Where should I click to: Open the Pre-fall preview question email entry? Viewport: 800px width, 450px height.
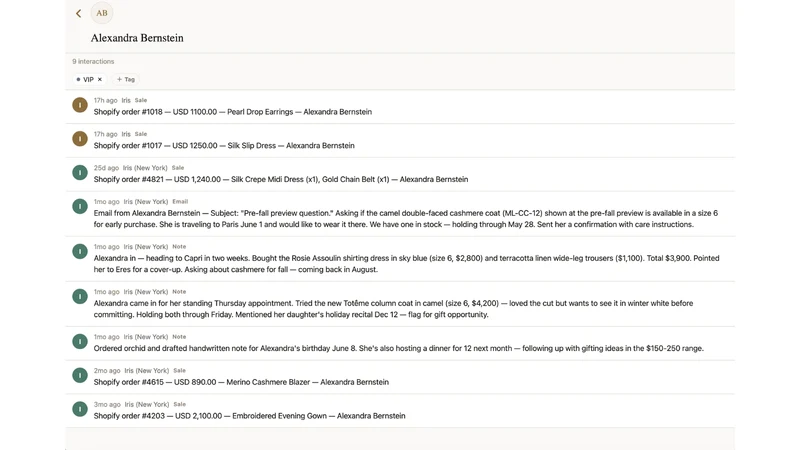coord(400,213)
